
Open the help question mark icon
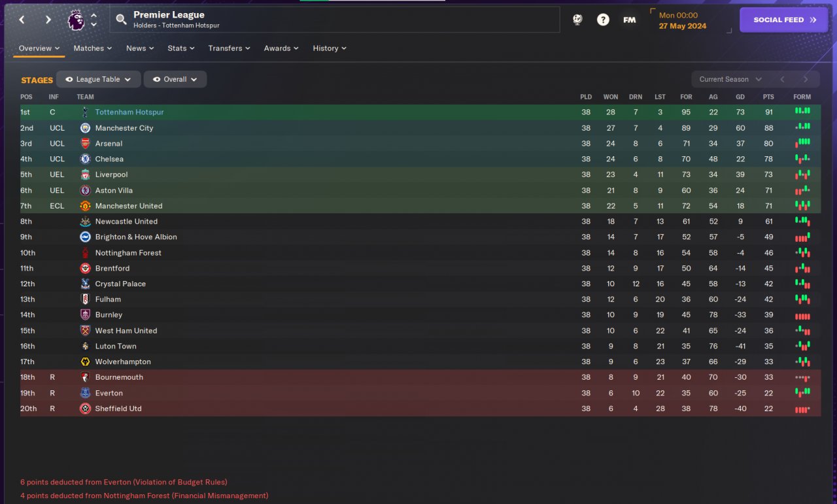tap(603, 20)
